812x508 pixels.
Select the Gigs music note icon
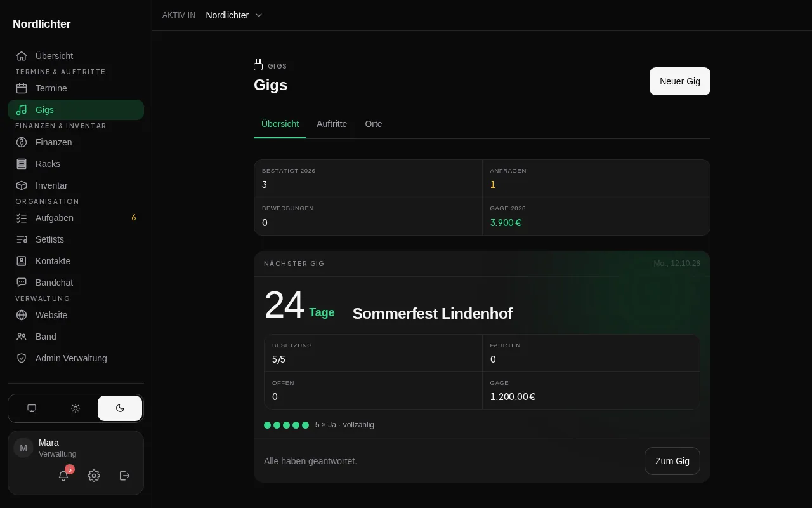point(22,110)
